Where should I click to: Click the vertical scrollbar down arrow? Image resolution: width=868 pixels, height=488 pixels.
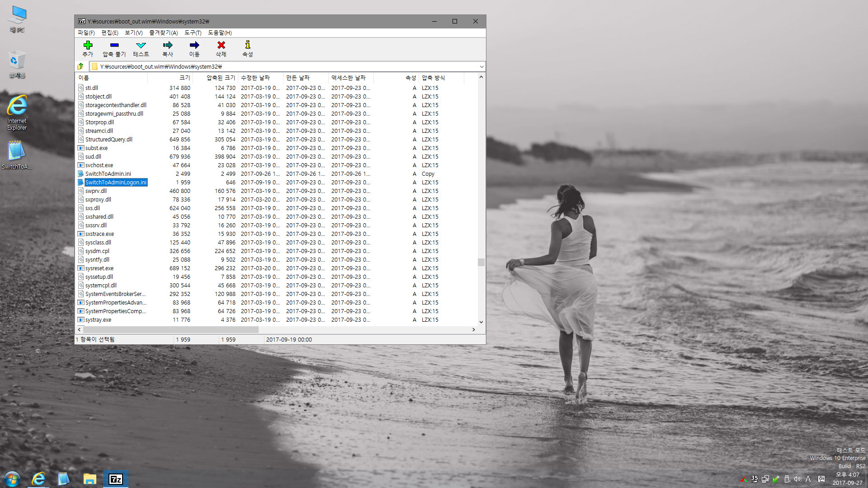481,322
